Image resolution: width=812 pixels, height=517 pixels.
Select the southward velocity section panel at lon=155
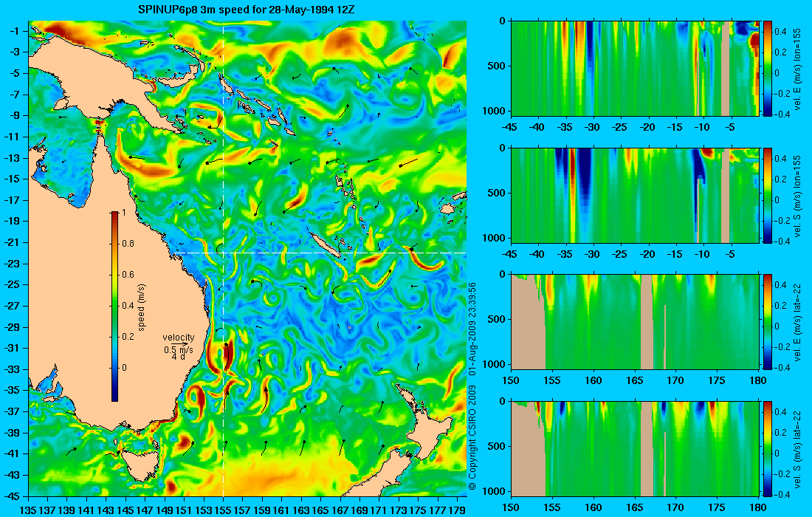tap(634, 195)
